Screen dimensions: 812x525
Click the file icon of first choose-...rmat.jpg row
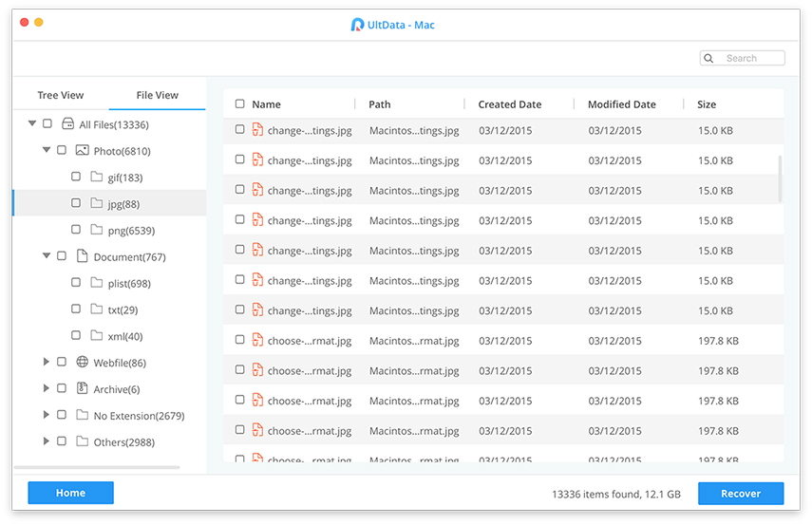click(257, 340)
